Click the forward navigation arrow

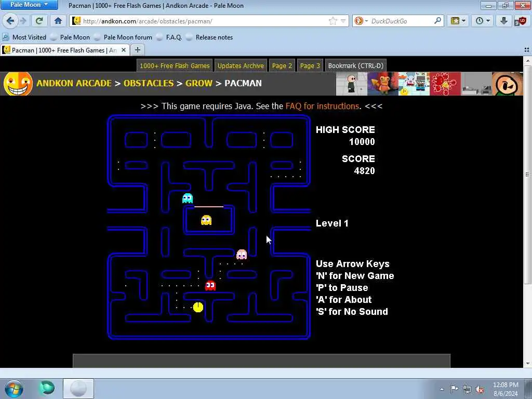click(23, 21)
